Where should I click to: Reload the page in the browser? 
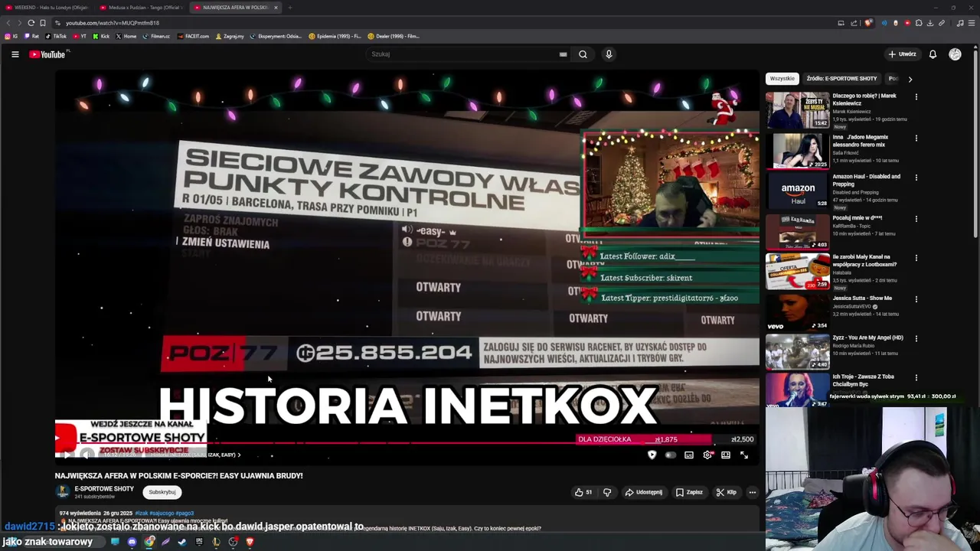31,23
